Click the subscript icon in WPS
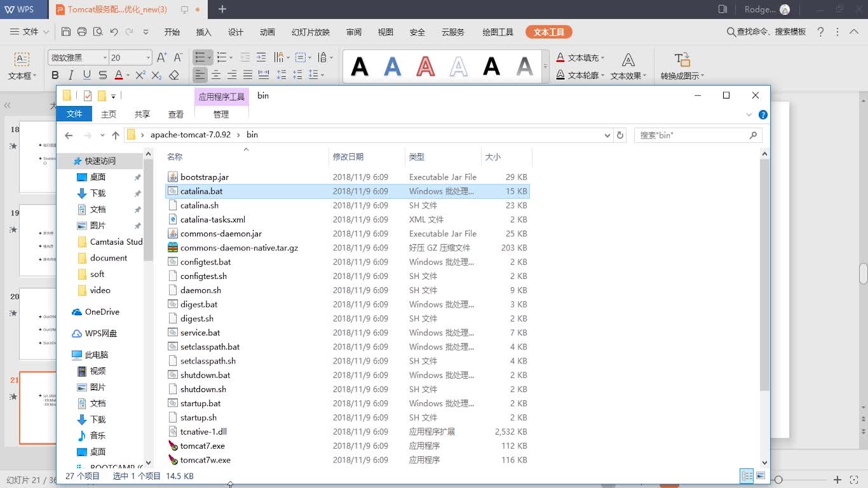The width and height of the screenshot is (868, 488). click(x=158, y=75)
